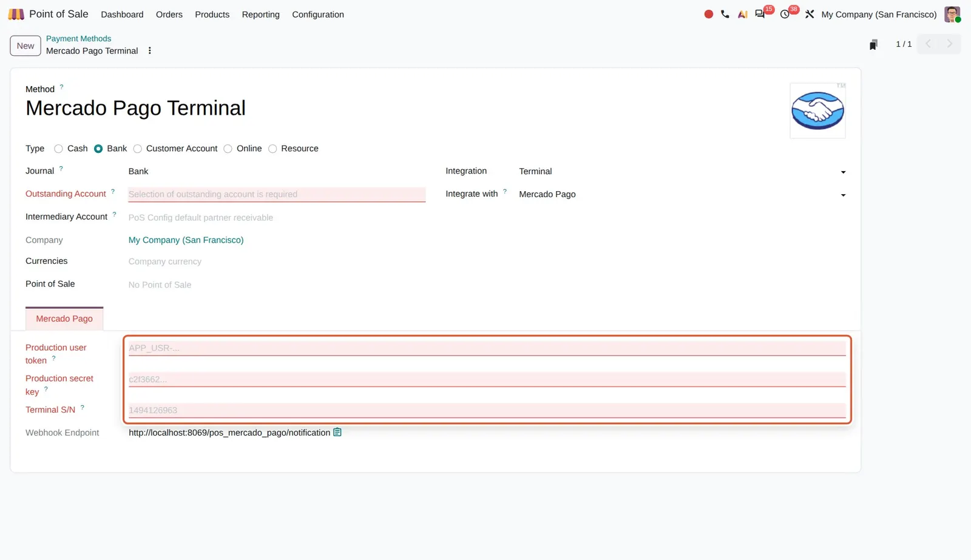Viewport: 971px width, 560px height.
Task: Open the phone VoIP icon
Action: click(x=725, y=14)
